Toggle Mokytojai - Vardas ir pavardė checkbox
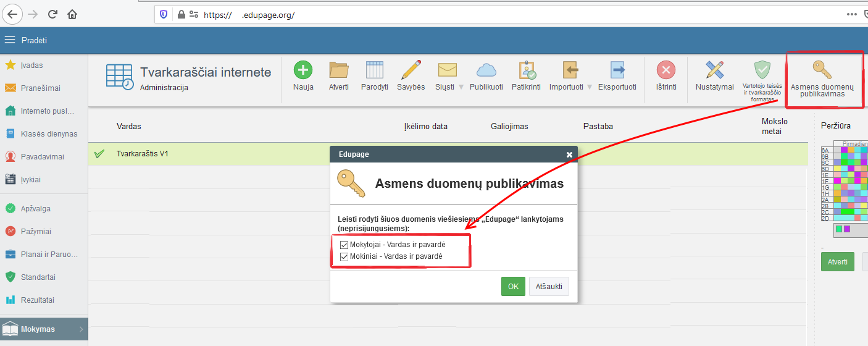This screenshot has width=868, height=346. pos(344,245)
